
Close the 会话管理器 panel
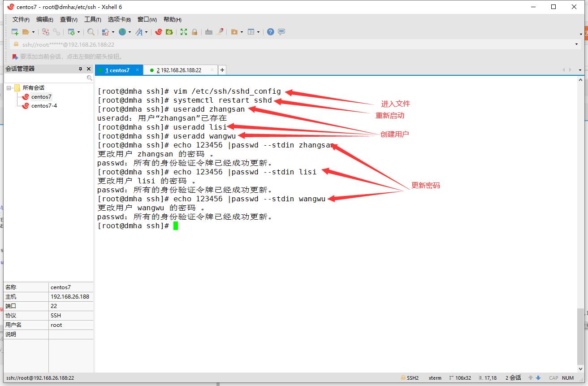[89, 69]
